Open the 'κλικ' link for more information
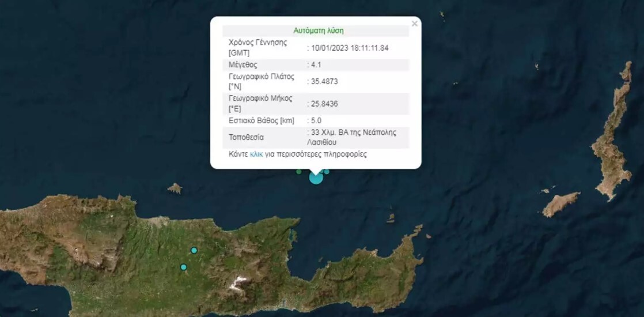644x317 pixels. (x=256, y=154)
